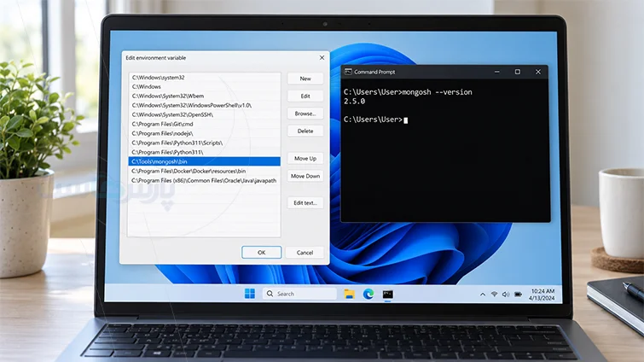Click the New button

305,79
